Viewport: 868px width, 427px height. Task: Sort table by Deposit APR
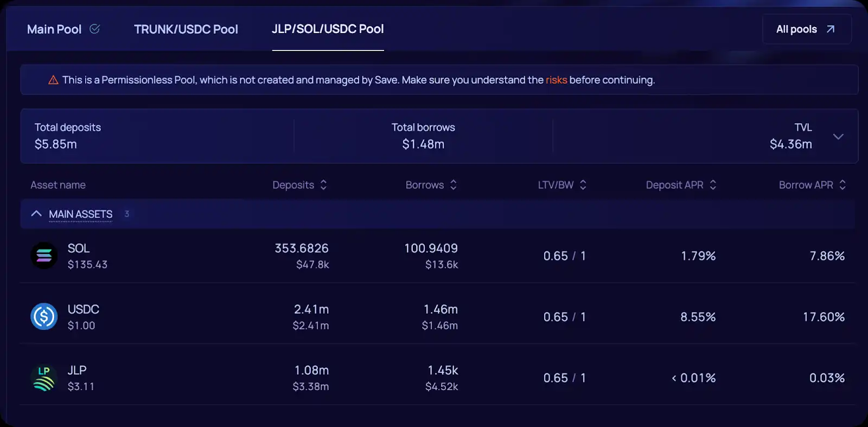[x=713, y=185]
